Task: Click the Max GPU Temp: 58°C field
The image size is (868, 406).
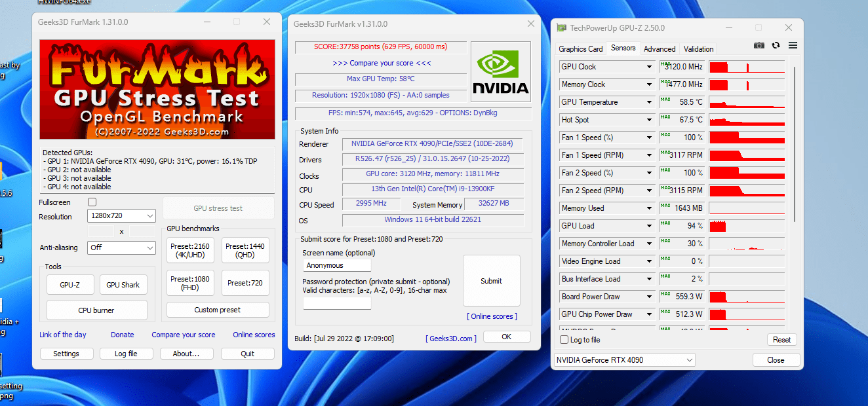Action: click(x=381, y=79)
